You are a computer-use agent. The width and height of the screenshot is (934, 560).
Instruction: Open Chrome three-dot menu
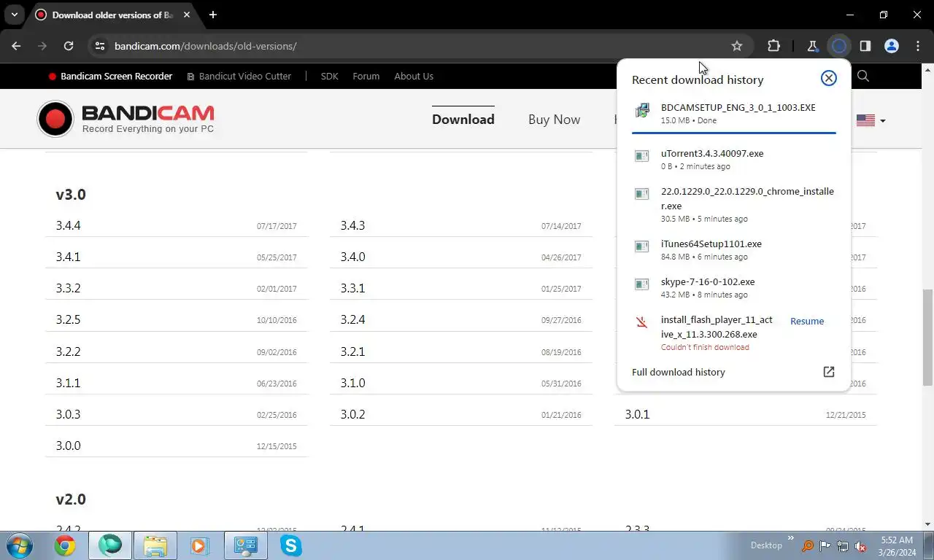coord(917,46)
